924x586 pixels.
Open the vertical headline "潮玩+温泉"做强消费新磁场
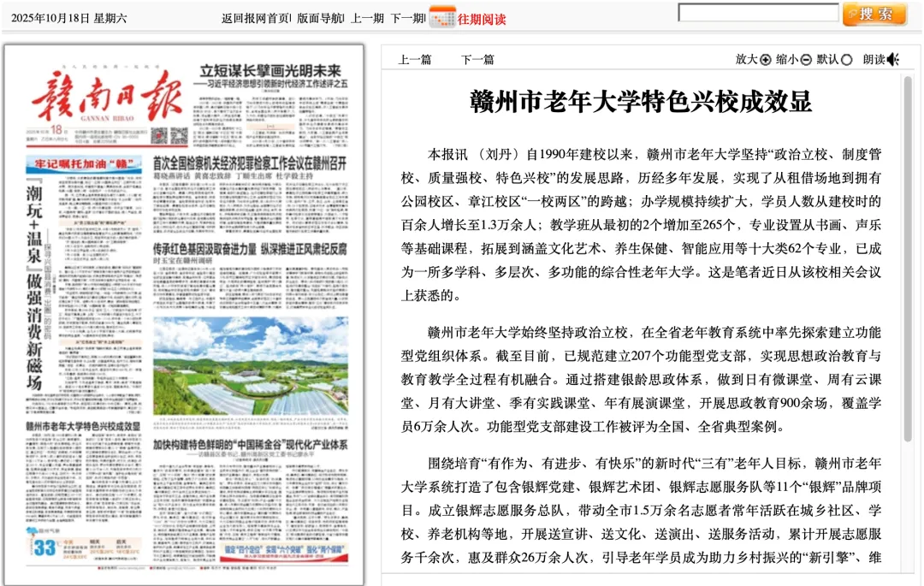35,286
